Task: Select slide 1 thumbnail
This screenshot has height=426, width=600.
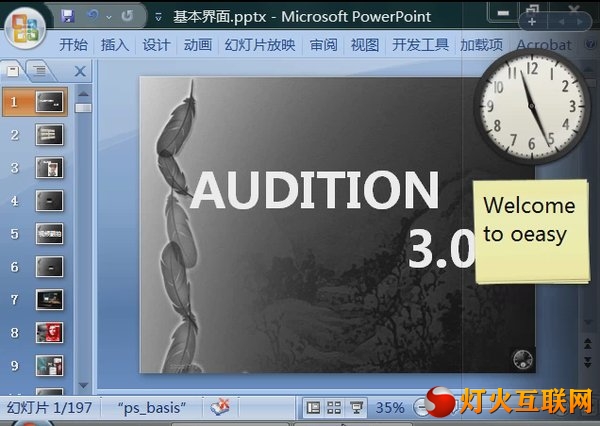Action: (49, 102)
